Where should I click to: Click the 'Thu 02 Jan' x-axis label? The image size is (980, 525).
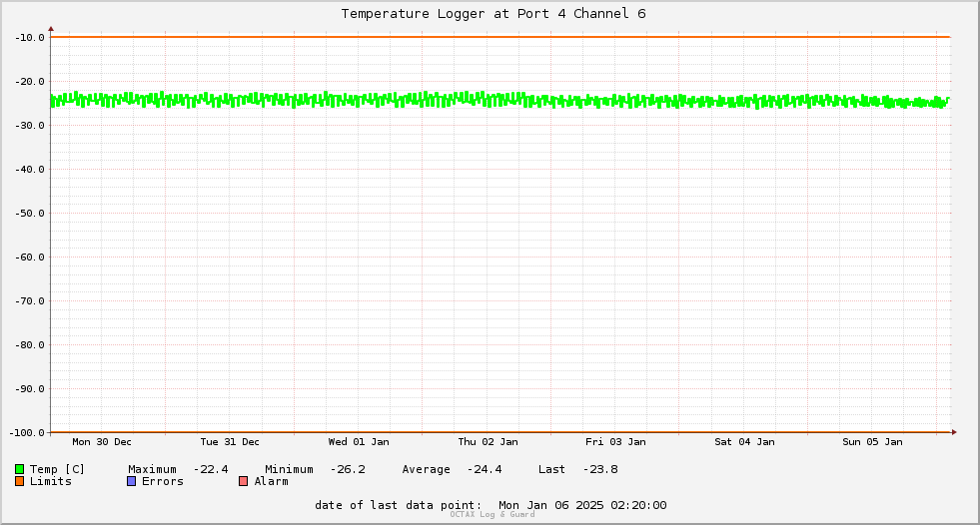coord(488,442)
